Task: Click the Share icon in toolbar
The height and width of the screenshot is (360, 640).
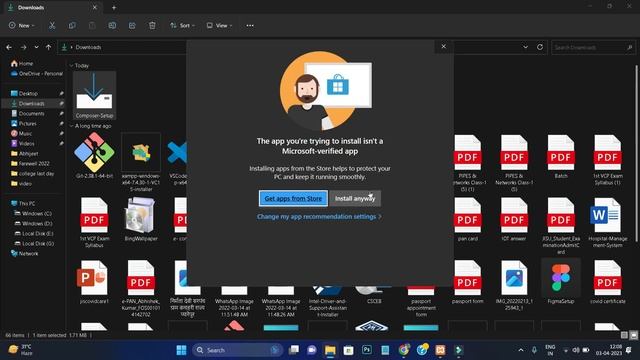Action: click(x=132, y=25)
